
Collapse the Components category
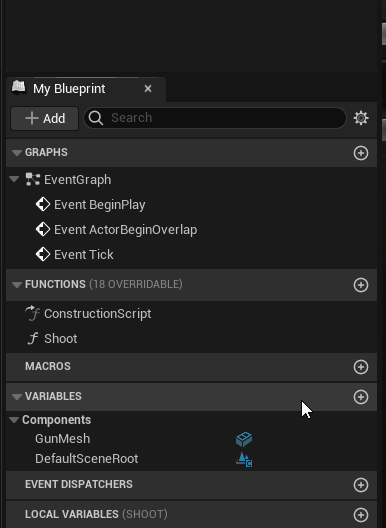pos(14,420)
